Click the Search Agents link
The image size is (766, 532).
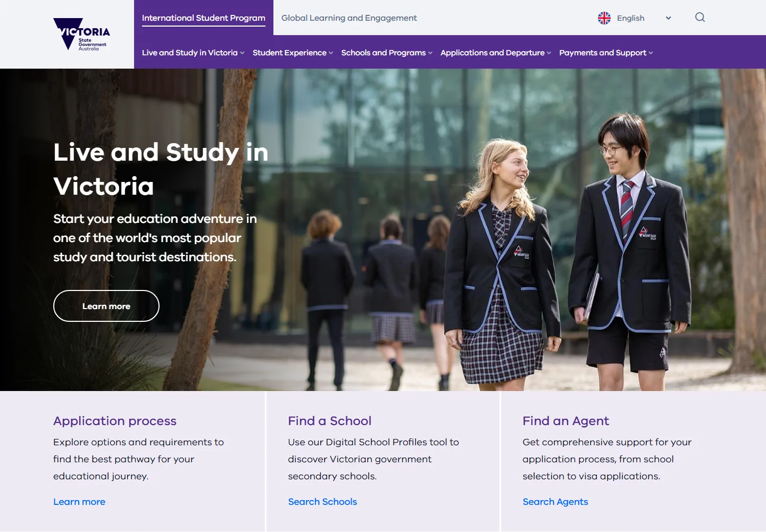click(x=555, y=502)
